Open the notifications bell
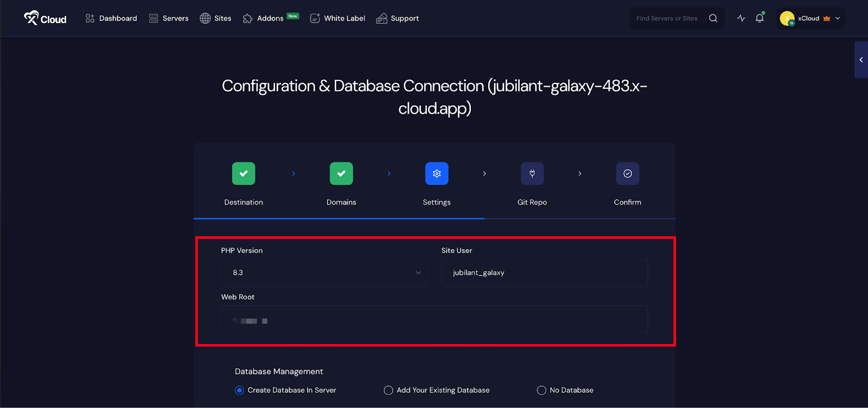The width and height of the screenshot is (868, 408). pyautogui.click(x=759, y=18)
